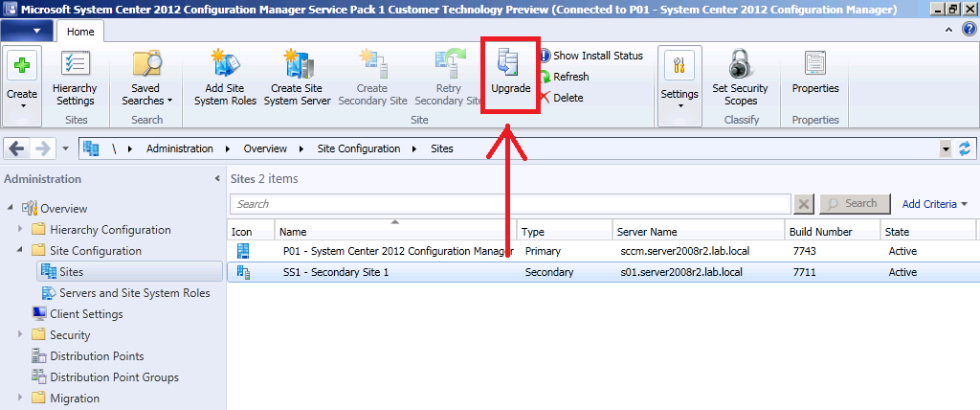This screenshot has width=980, height=410.
Task: Collapse the Site Configuration node
Action: (21, 250)
